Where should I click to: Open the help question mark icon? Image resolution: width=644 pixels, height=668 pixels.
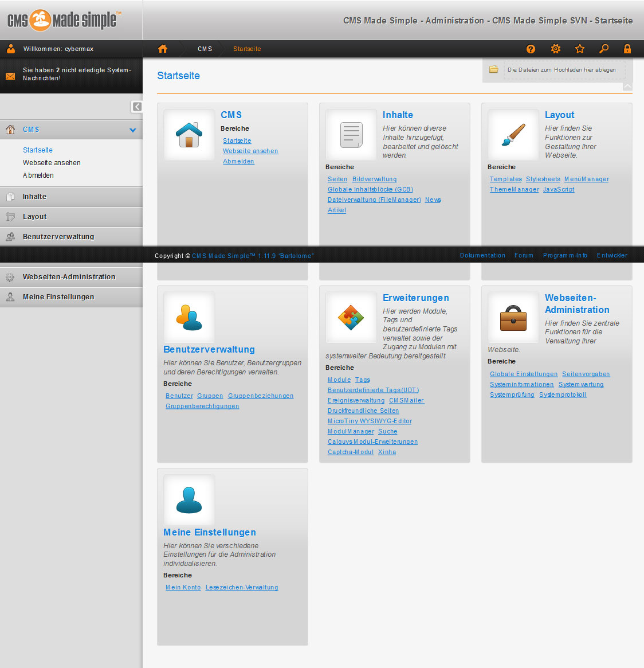click(531, 49)
